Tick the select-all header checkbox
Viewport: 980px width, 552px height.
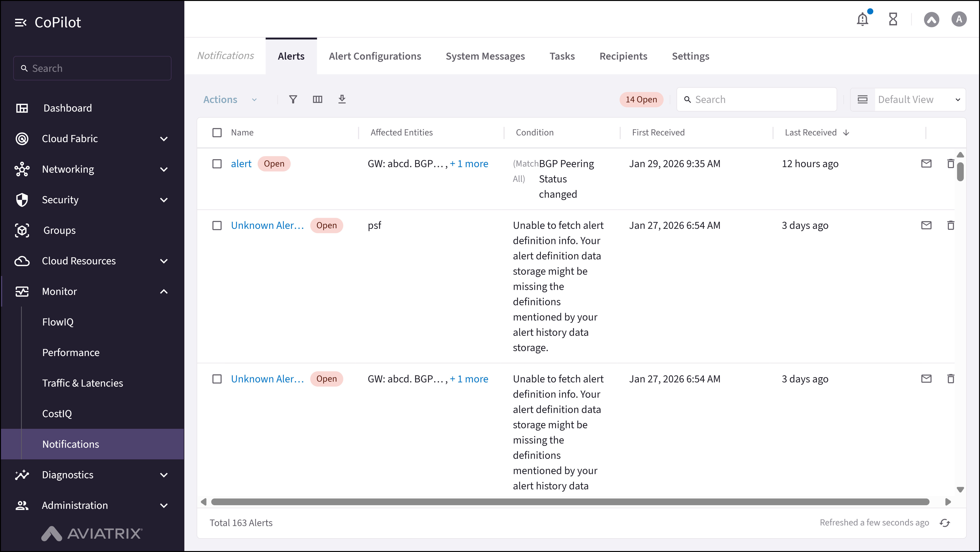[217, 132]
